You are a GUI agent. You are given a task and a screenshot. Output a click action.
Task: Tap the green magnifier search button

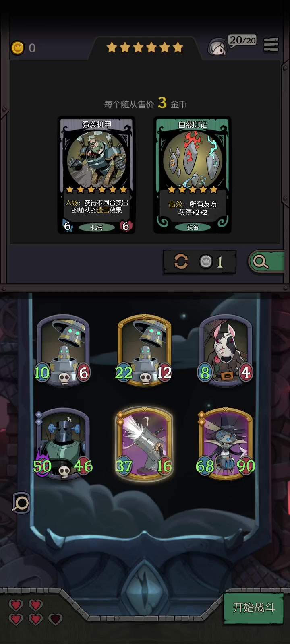[x=267, y=262]
